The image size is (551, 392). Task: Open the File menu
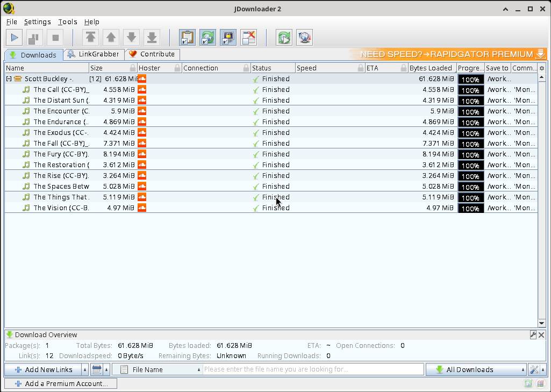(x=12, y=22)
